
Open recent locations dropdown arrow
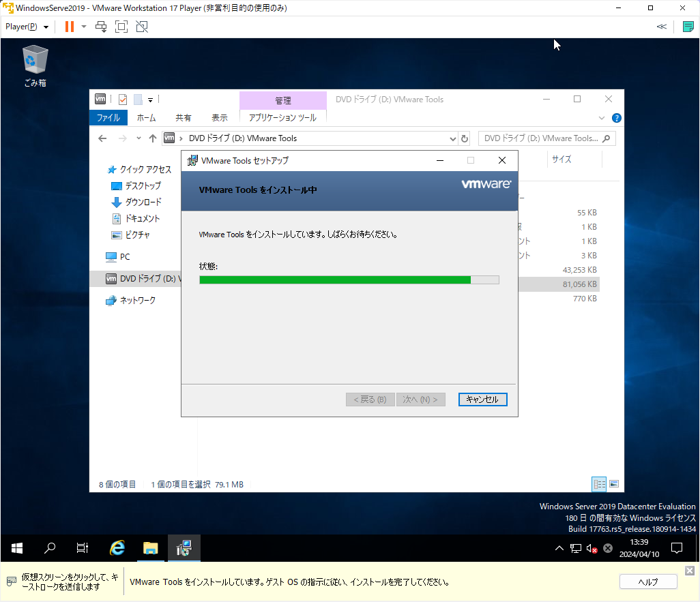[138, 138]
